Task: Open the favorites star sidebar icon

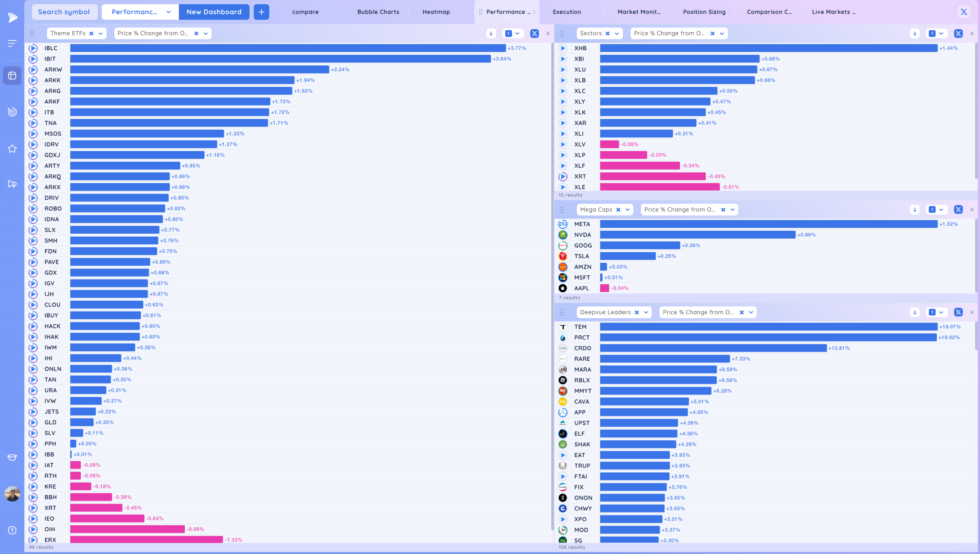Action: (x=12, y=148)
